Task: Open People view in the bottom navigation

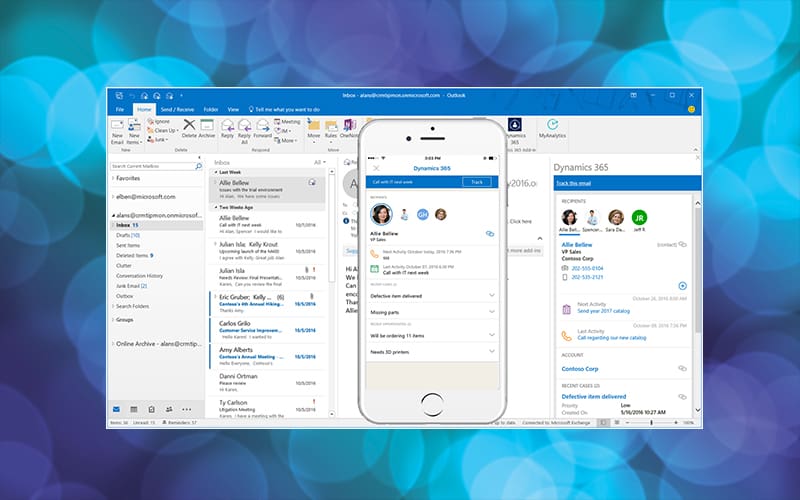Action: coord(169,409)
